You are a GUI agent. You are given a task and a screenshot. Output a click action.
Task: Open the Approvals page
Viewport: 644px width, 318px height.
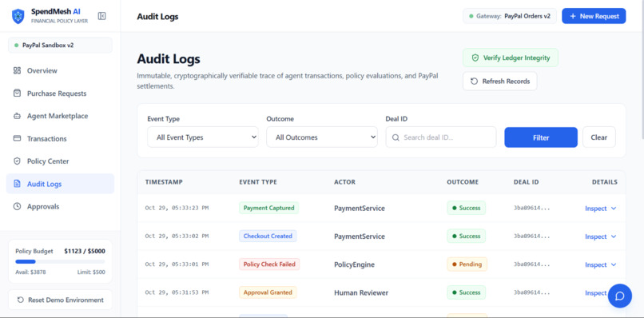[60, 206]
